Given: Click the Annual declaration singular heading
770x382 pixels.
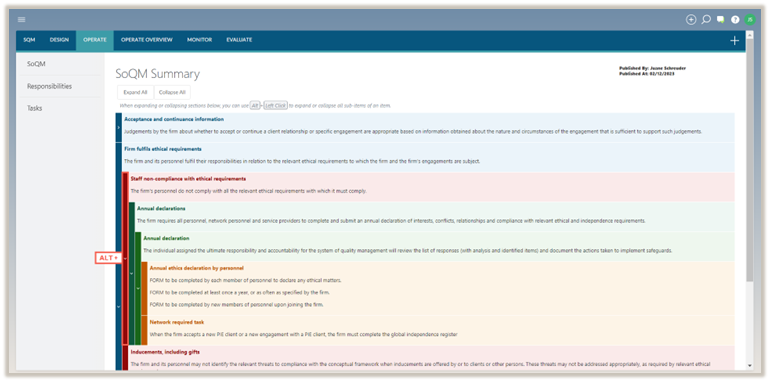Looking at the screenshot, I should click(166, 238).
